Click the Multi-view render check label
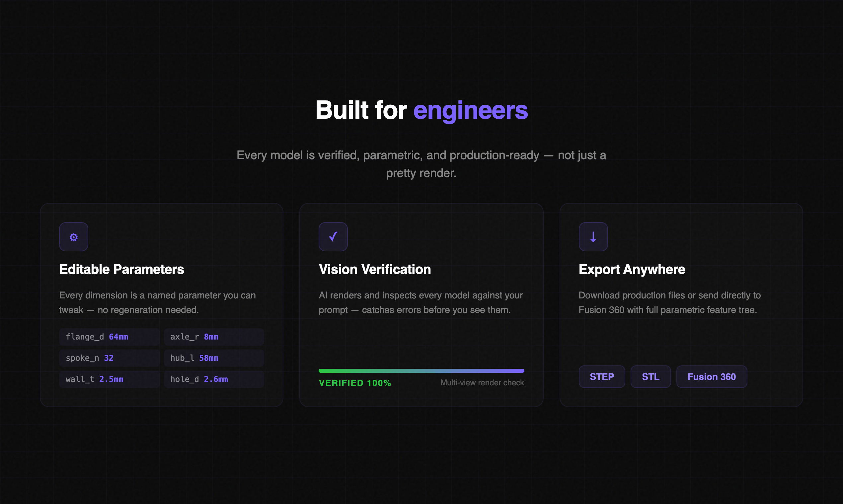 [482, 383]
